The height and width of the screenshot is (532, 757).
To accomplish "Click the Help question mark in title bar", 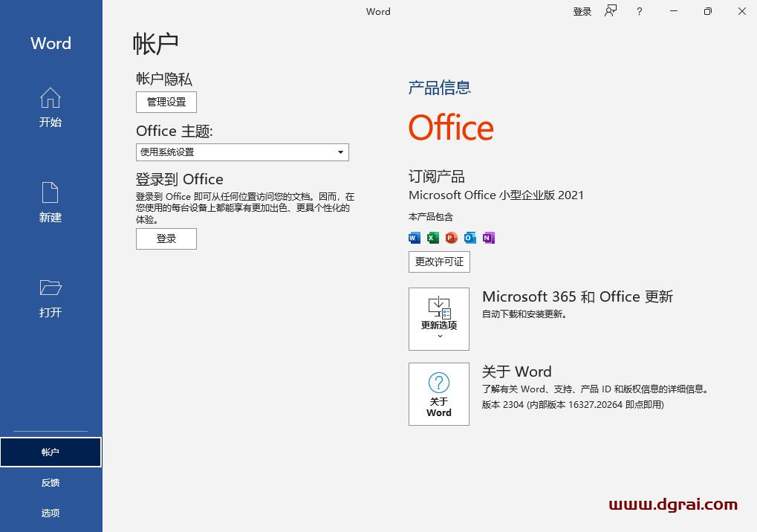I will click(x=639, y=11).
